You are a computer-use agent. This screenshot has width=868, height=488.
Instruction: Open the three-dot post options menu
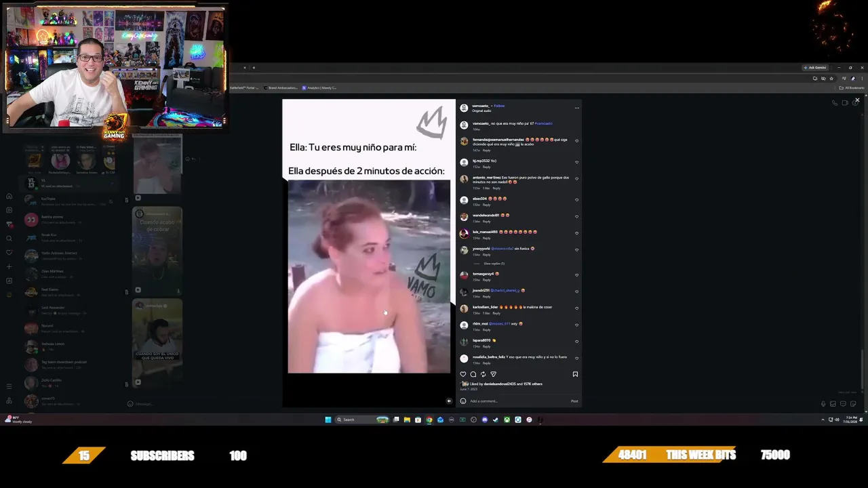tap(577, 107)
